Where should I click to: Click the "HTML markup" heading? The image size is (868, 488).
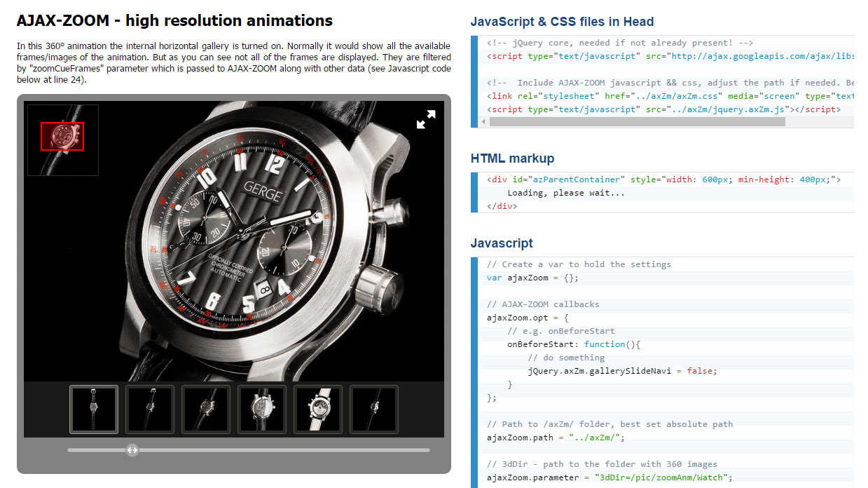pos(512,158)
